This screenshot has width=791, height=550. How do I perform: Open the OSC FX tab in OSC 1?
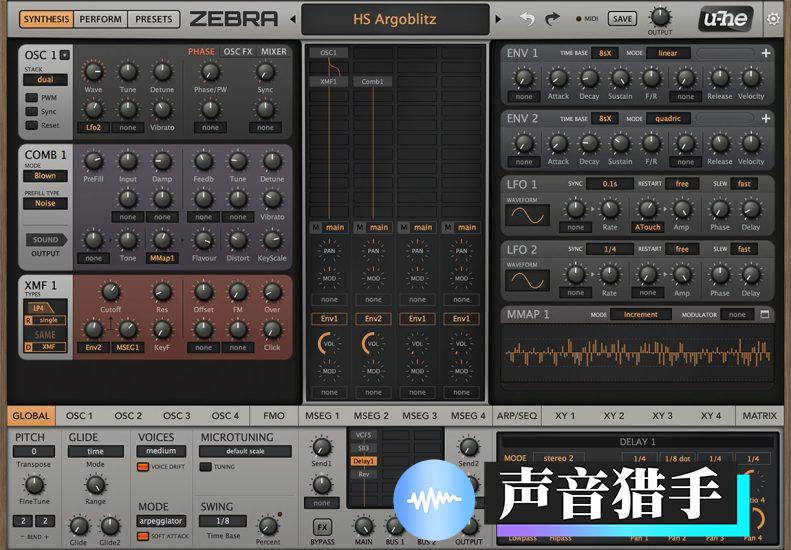238,51
